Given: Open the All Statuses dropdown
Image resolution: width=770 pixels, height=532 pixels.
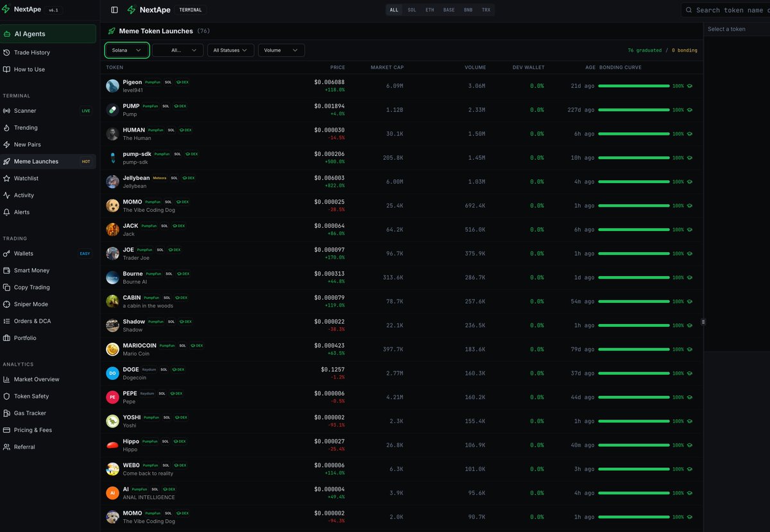Looking at the screenshot, I should [230, 50].
